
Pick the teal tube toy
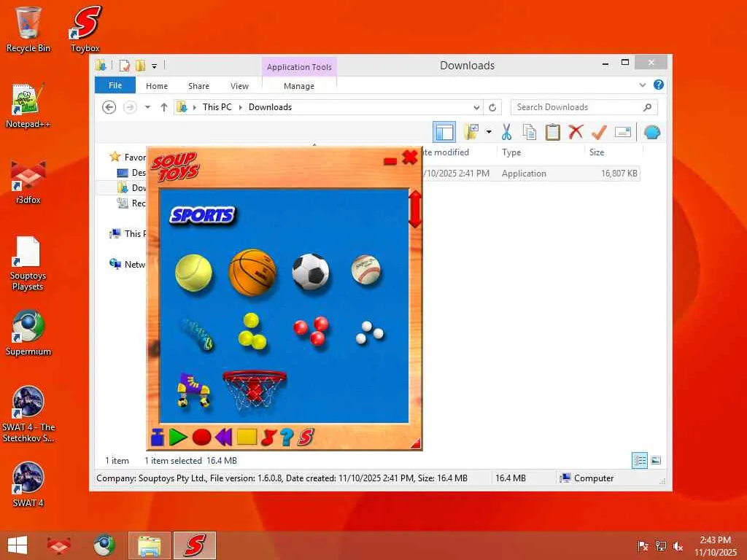[196, 335]
